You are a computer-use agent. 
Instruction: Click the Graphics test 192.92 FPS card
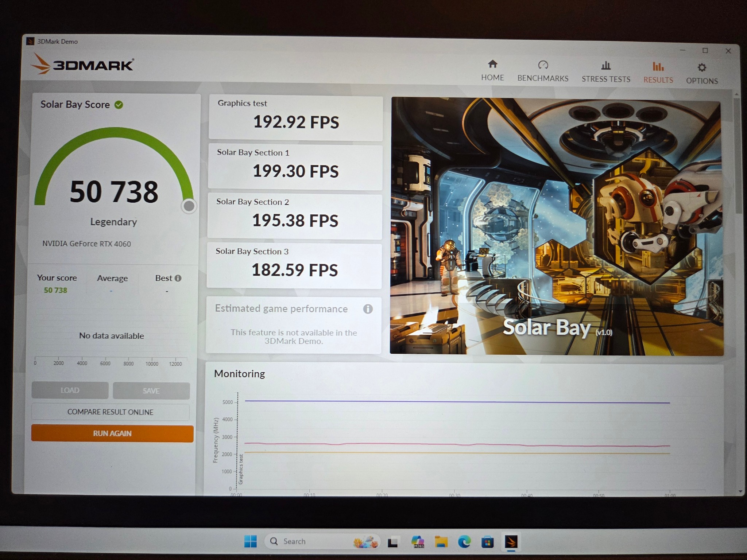296,118
